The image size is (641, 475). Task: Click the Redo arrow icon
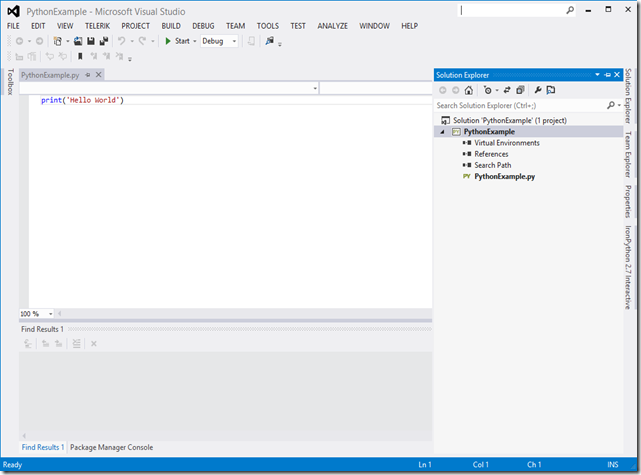pos(142,41)
